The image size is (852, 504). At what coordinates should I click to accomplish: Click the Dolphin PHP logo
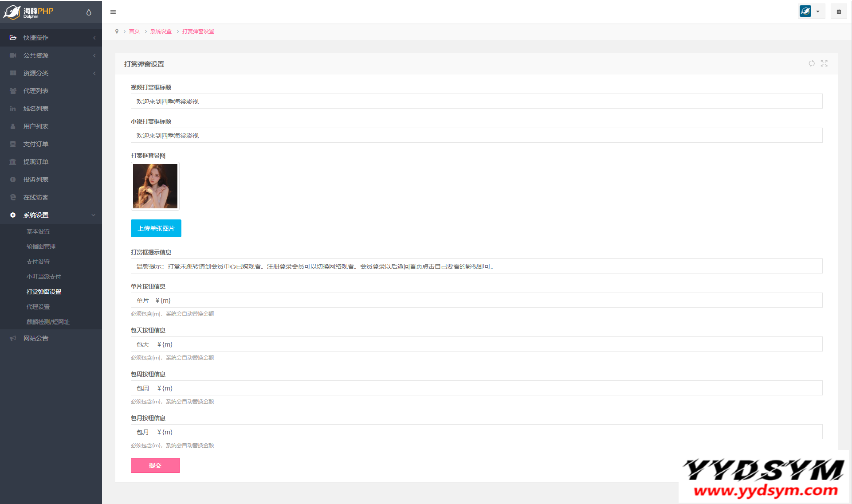pos(29,12)
